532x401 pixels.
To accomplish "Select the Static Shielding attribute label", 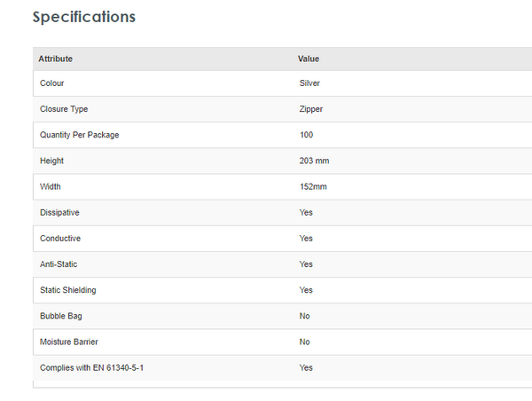I will (68, 290).
